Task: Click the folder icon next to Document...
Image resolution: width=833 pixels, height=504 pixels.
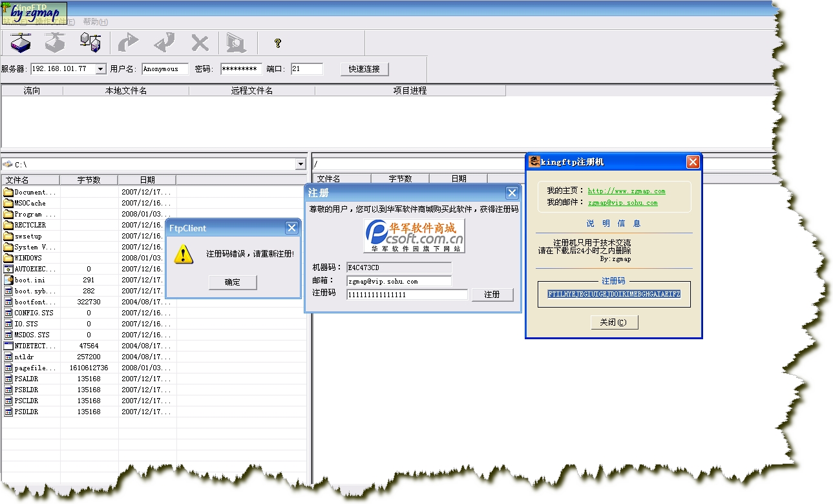Action: (x=8, y=192)
